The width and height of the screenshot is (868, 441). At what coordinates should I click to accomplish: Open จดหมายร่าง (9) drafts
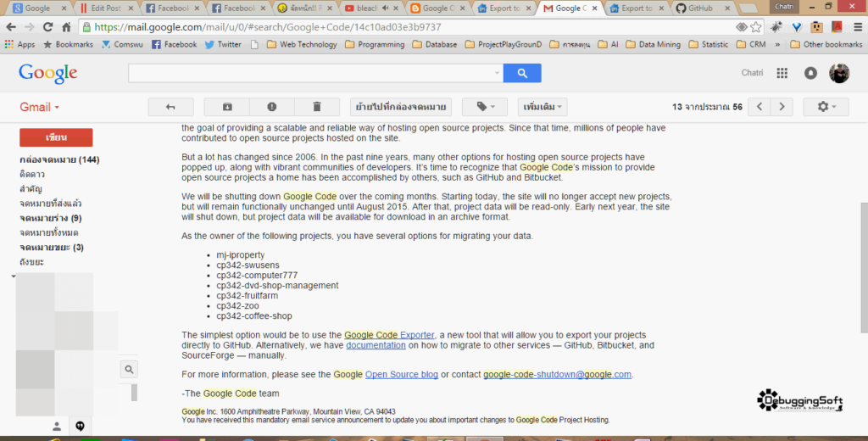(50, 218)
